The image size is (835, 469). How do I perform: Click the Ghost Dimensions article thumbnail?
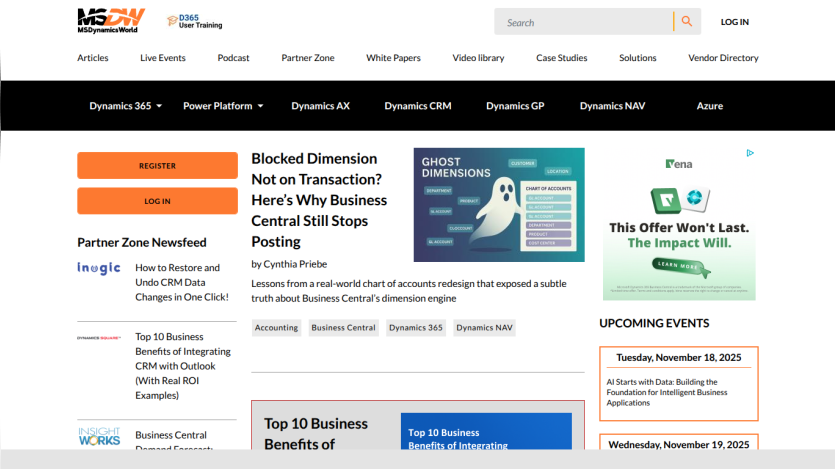point(499,205)
